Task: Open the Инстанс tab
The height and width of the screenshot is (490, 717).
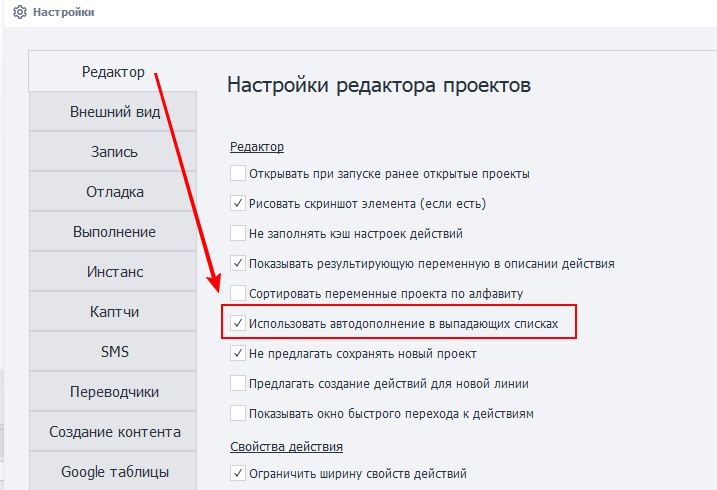Action: click(113, 272)
